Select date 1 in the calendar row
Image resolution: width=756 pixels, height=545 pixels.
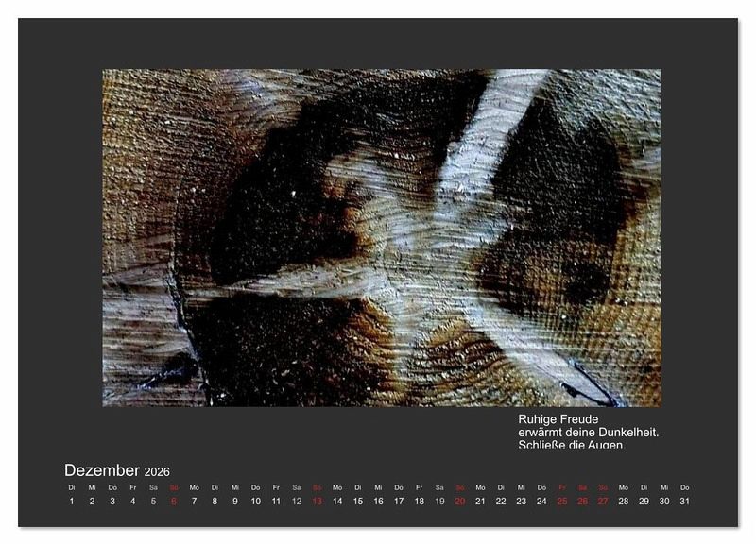point(72,502)
